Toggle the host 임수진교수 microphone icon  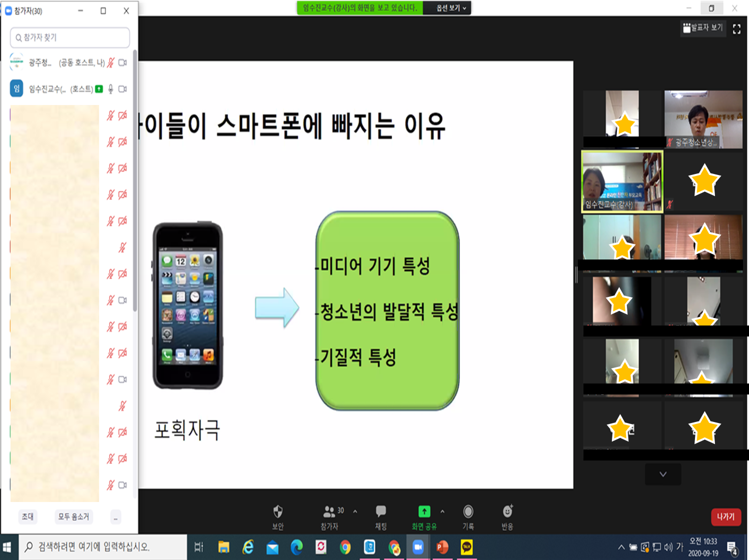(111, 89)
